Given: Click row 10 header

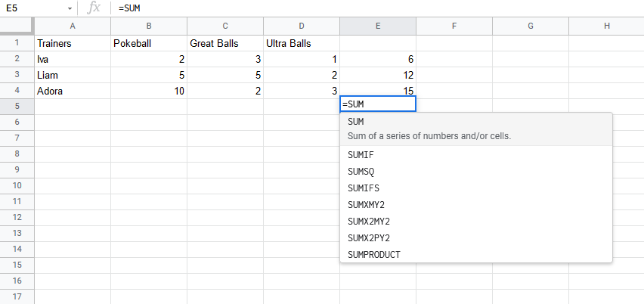Looking at the screenshot, I should (17, 185).
